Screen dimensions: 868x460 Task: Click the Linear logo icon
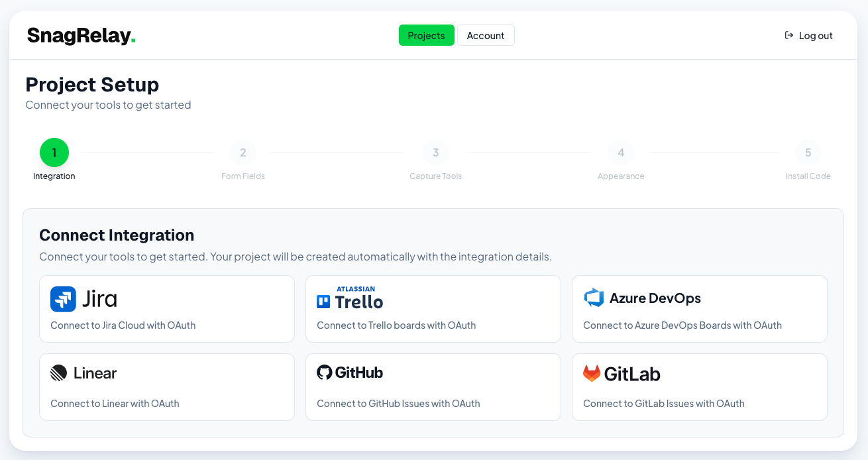point(58,373)
